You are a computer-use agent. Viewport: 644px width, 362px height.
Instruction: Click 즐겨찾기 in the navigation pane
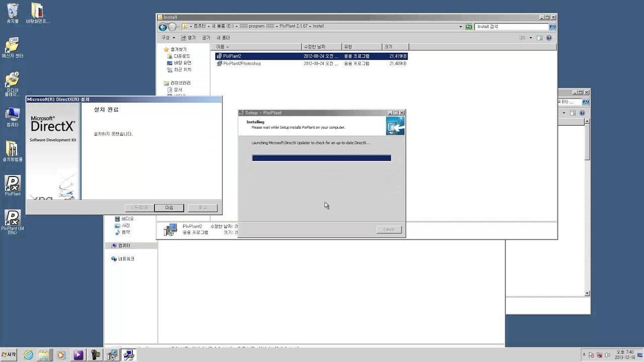coord(175,49)
